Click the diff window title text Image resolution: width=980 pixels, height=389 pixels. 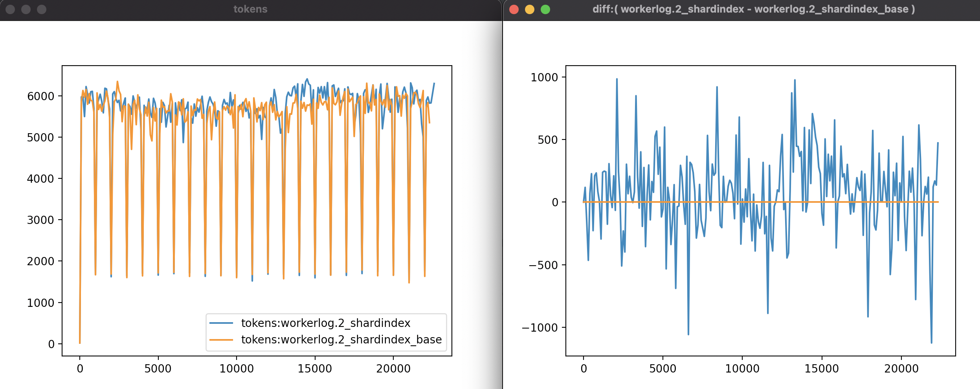click(x=754, y=9)
